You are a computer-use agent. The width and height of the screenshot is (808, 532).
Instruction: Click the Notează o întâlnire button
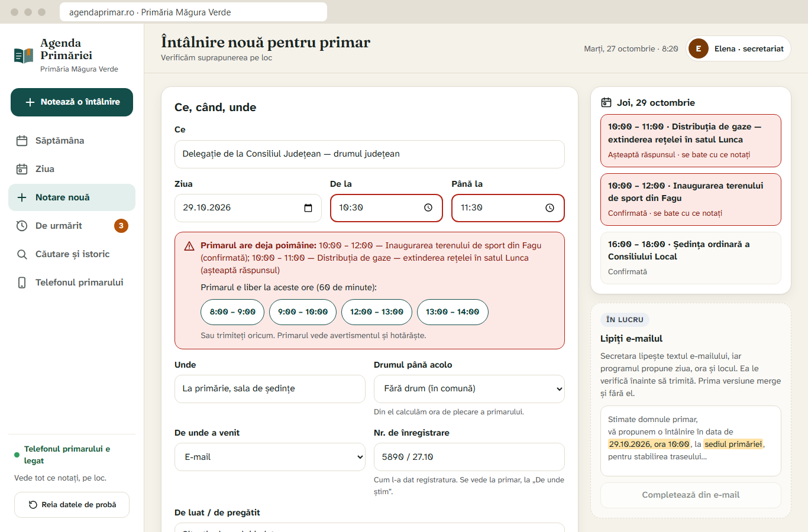[x=72, y=102]
